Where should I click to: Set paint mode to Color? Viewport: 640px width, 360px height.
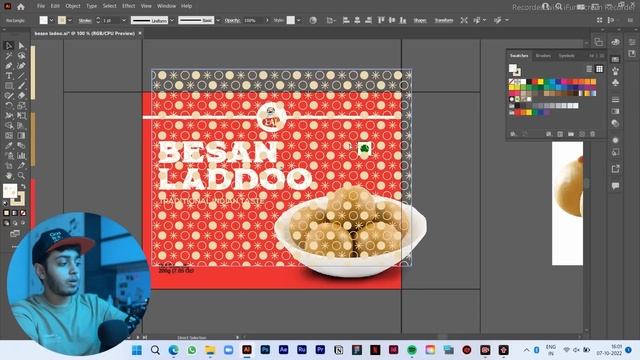[x=6, y=213]
